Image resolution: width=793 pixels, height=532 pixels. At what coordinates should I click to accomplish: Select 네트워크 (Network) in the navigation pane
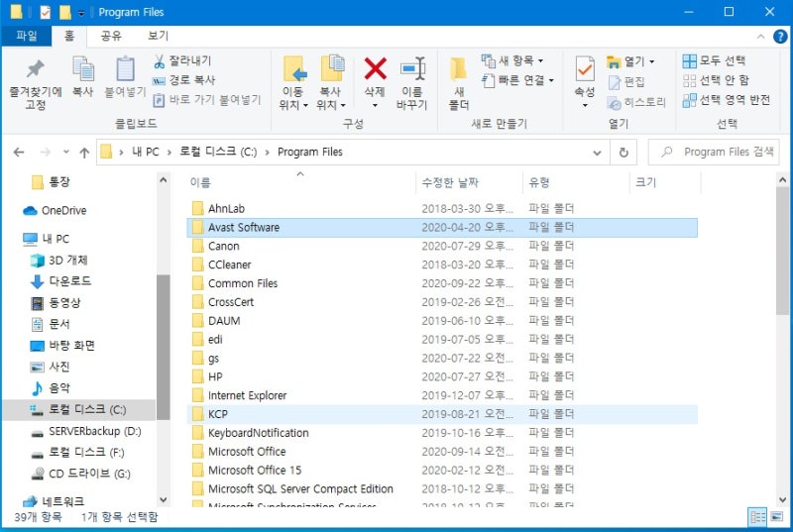54,501
